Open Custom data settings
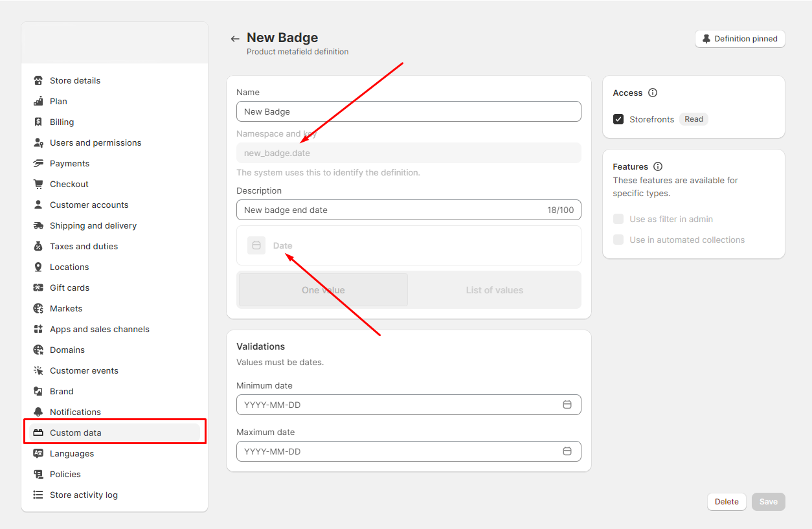This screenshot has width=812, height=529. 76,433
